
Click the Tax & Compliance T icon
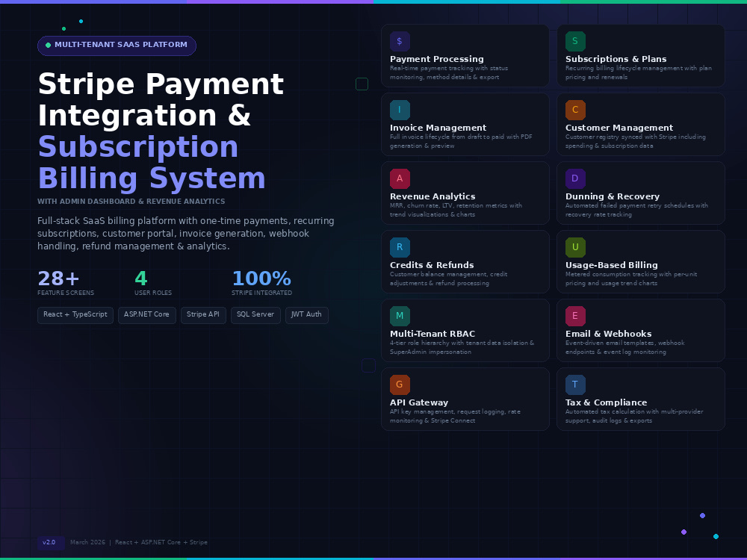coord(575,385)
